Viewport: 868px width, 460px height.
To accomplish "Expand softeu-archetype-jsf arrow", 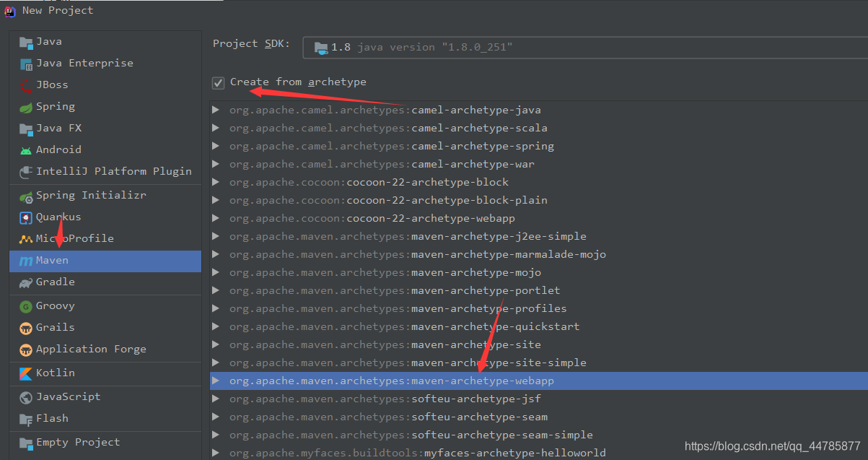I will [216, 399].
